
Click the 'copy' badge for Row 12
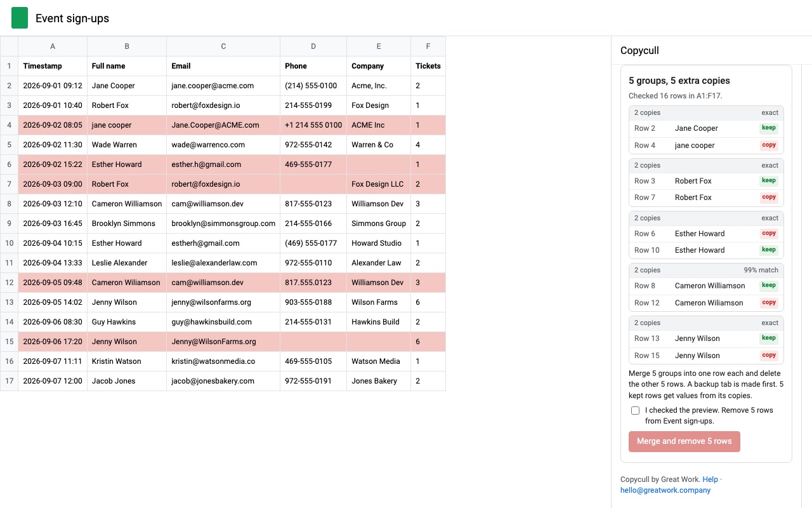(769, 302)
